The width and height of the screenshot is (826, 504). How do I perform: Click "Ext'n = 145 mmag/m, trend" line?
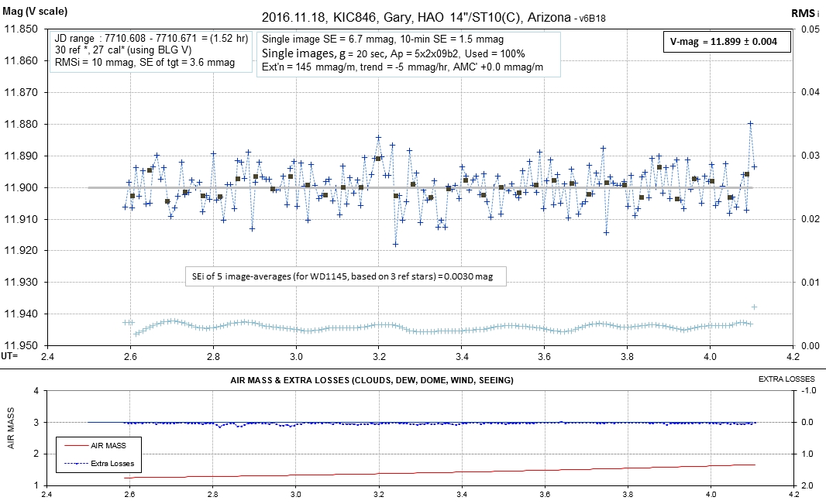[402, 67]
